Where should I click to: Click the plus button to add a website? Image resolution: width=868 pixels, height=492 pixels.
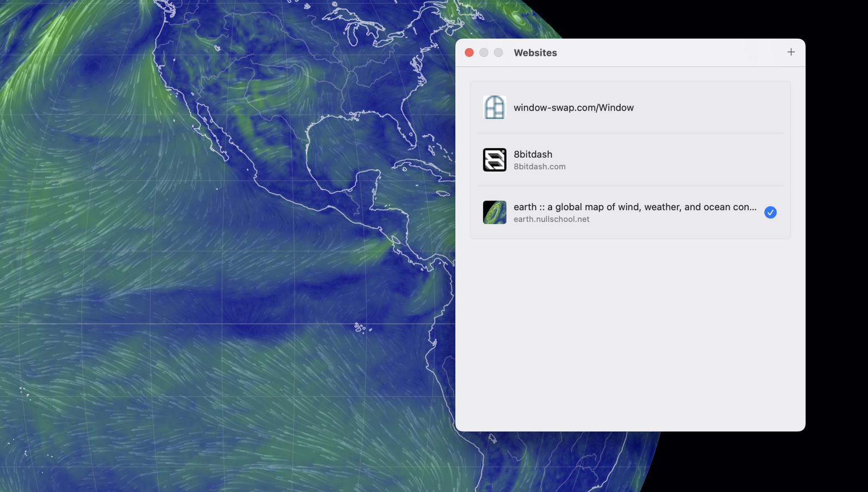(x=791, y=52)
